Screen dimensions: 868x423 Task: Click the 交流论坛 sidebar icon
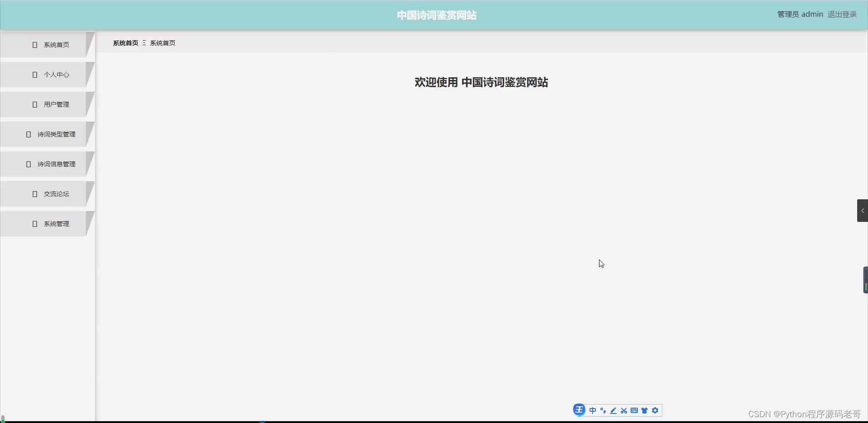[34, 194]
